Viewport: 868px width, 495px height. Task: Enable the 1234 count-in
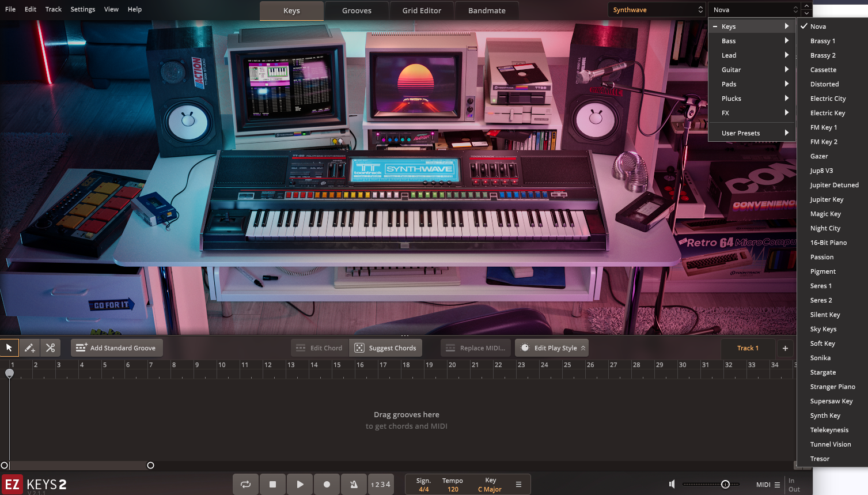click(x=381, y=485)
